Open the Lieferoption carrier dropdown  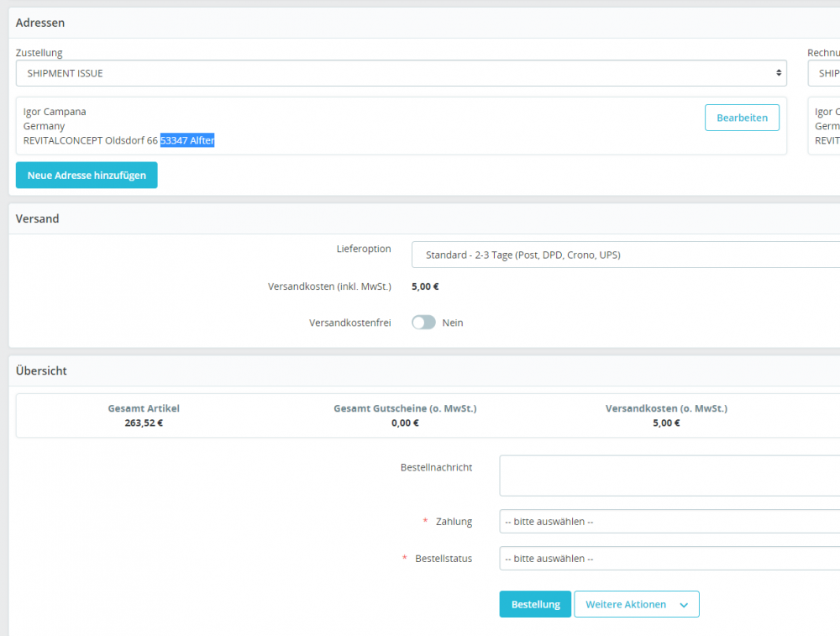(626, 255)
